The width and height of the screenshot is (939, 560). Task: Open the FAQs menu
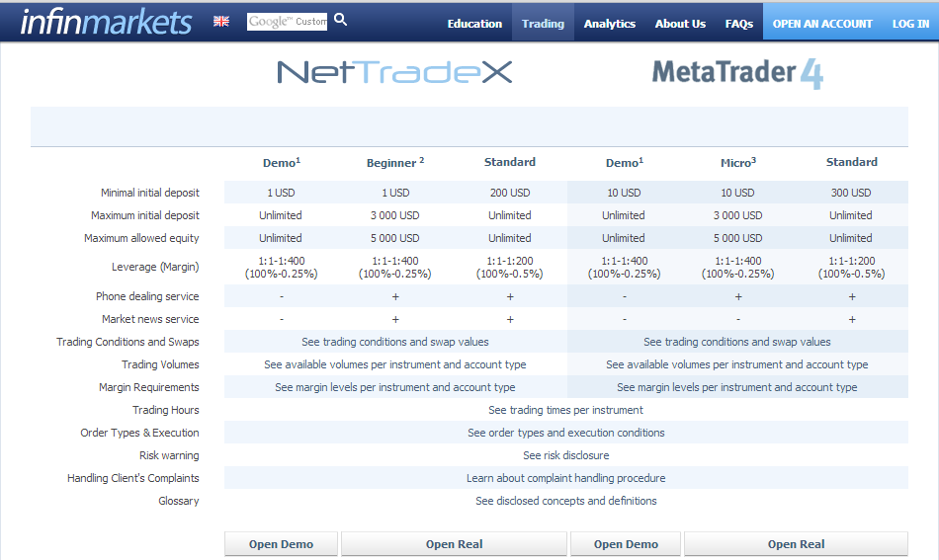(739, 24)
